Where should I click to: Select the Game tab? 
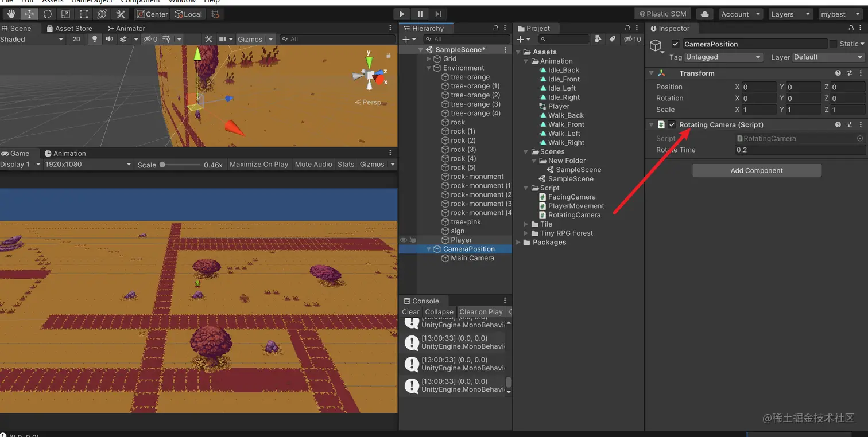tap(15, 153)
